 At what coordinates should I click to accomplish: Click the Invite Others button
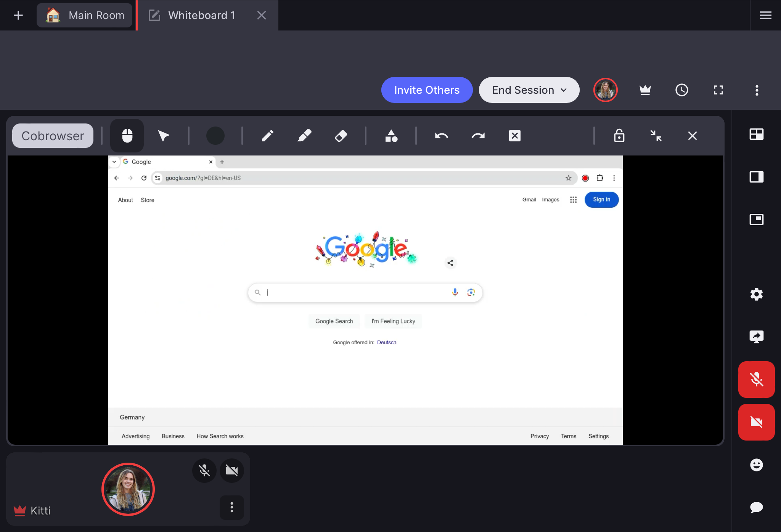(x=427, y=90)
